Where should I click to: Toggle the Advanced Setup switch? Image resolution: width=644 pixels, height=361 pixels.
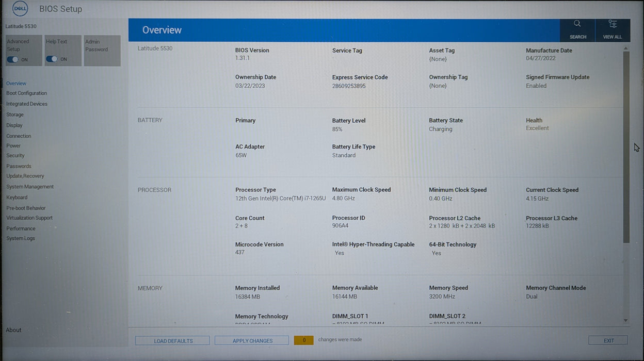tap(12, 59)
